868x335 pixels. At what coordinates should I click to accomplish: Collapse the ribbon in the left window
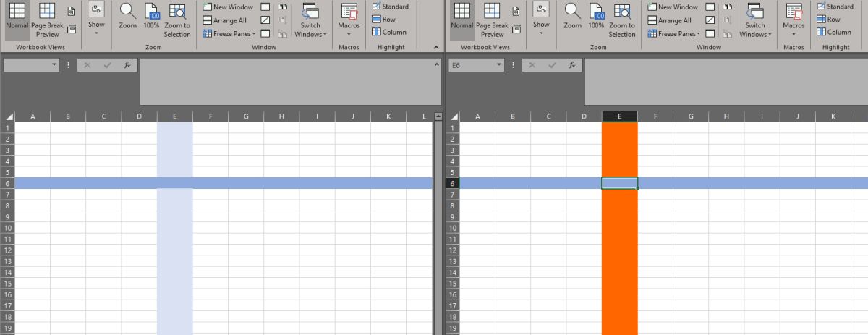[x=436, y=47]
